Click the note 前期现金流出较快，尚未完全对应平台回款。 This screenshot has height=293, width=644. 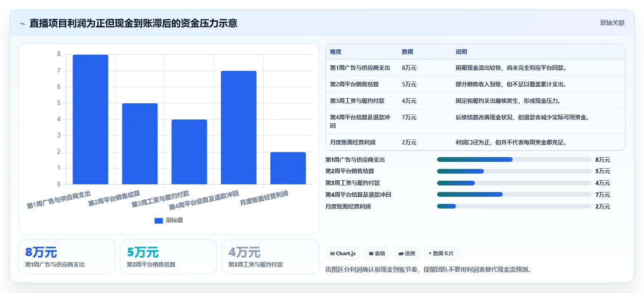click(x=511, y=68)
